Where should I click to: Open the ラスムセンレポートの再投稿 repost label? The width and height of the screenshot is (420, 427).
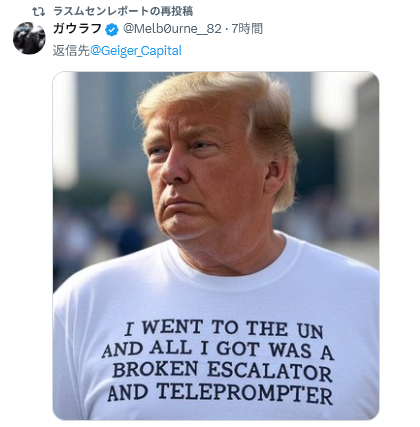click(123, 11)
